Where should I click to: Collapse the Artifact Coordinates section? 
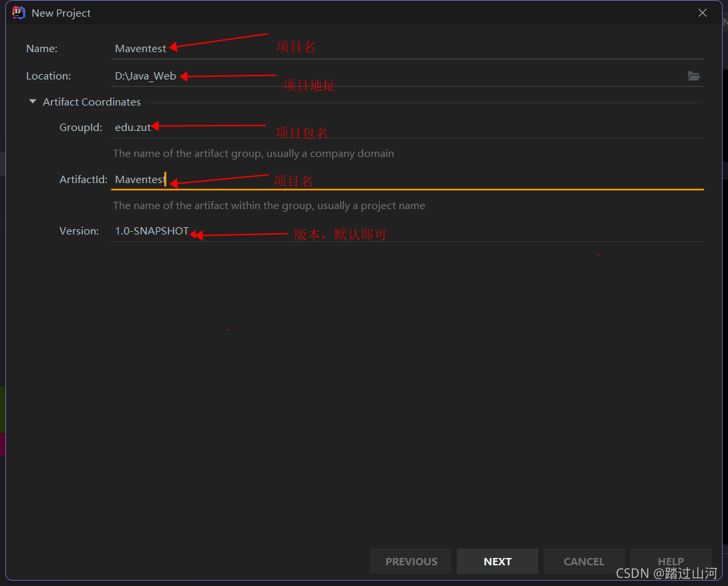pyautogui.click(x=33, y=101)
